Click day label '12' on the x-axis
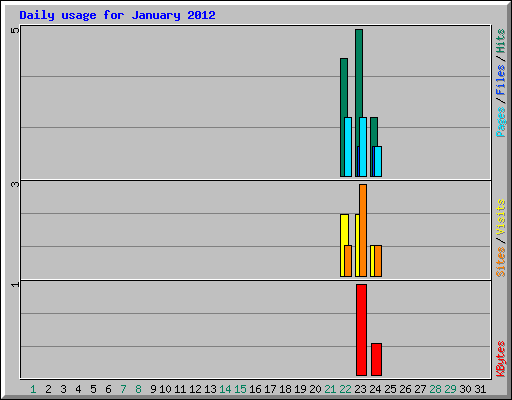Image resolution: width=512 pixels, height=400 pixels. coord(195,389)
